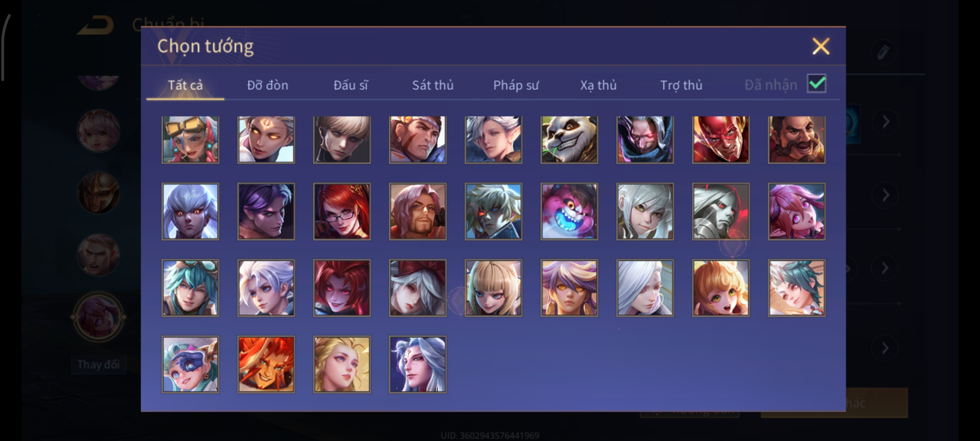Select the purple grinning cat hero portrait

click(569, 211)
